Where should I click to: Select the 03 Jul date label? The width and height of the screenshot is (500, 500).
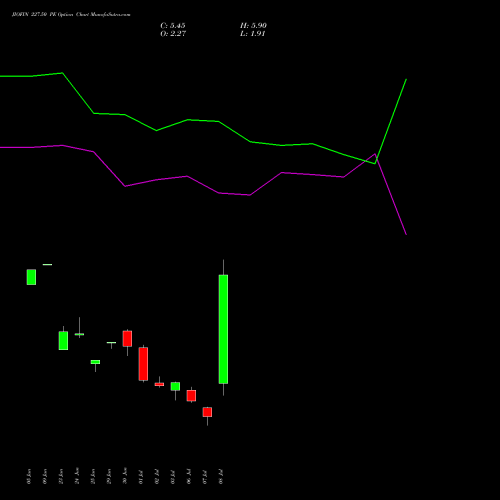click(x=173, y=477)
